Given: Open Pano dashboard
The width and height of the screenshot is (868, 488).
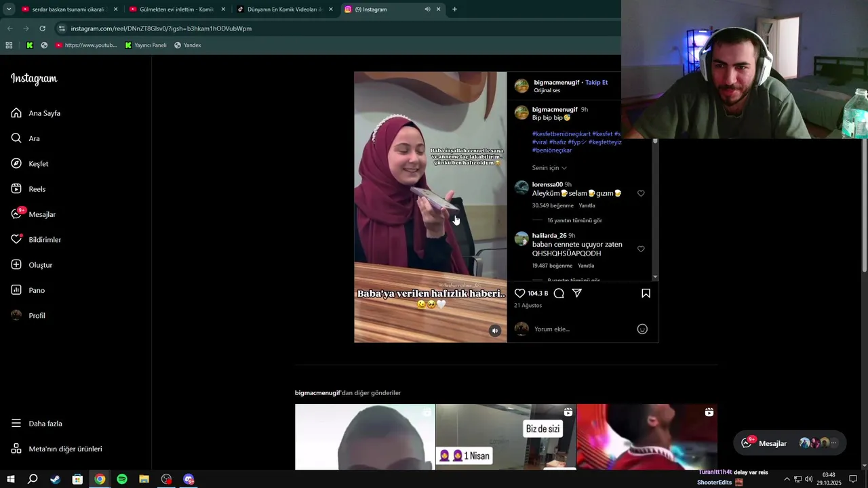Looking at the screenshot, I should pyautogui.click(x=28, y=290).
